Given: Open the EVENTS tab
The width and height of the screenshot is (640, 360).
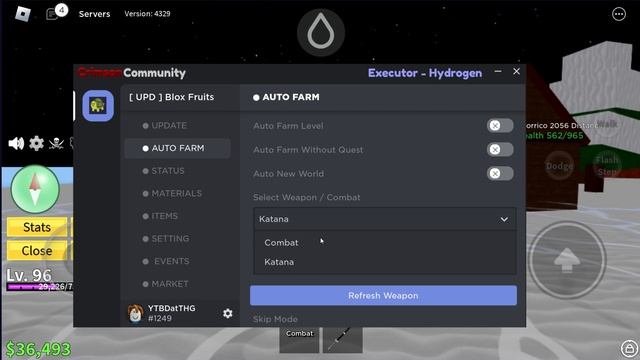Looking at the screenshot, I should pyautogui.click(x=178, y=261).
